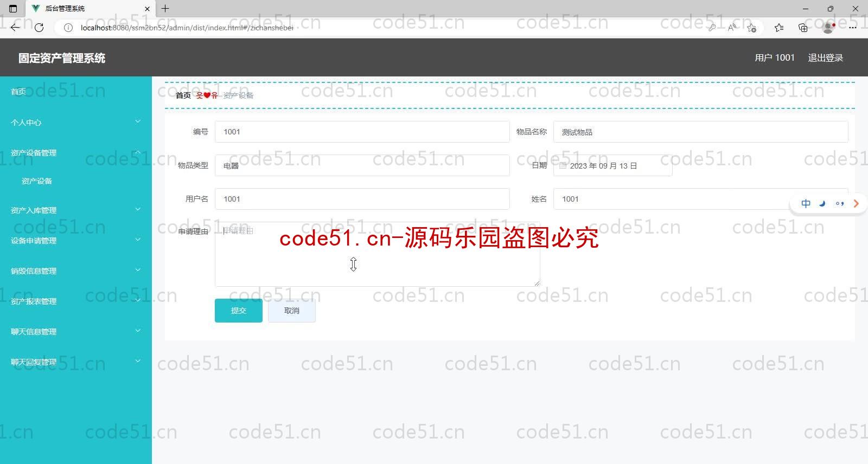Toggle the punctuation mode icon on the IME bar
The height and width of the screenshot is (464, 868).
(840, 204)
